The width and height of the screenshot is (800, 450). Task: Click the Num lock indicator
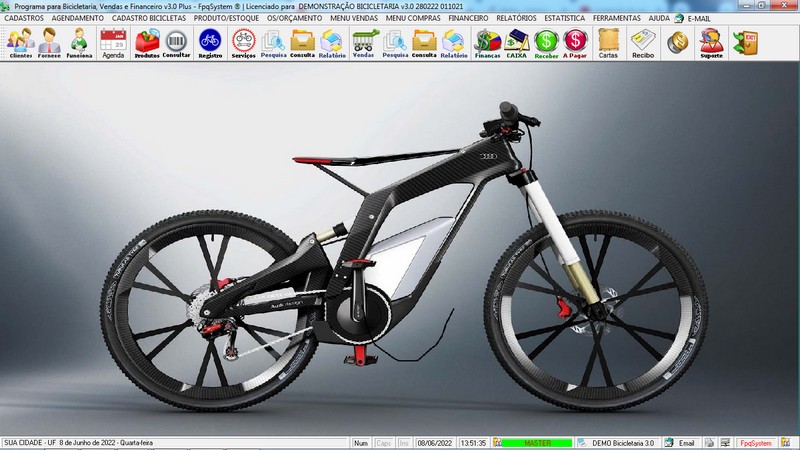(361, 443)
